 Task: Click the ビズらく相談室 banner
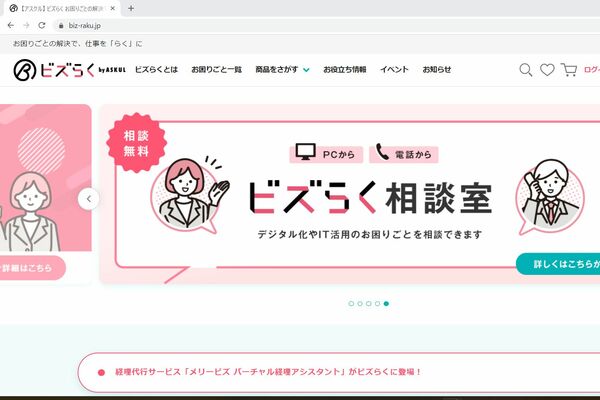[349, 194]
